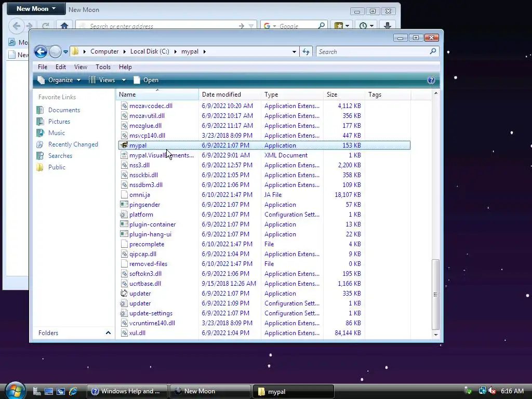Open the Tools menu
The height and width of the screenshot is (399, 532).
tap(103, 67)
